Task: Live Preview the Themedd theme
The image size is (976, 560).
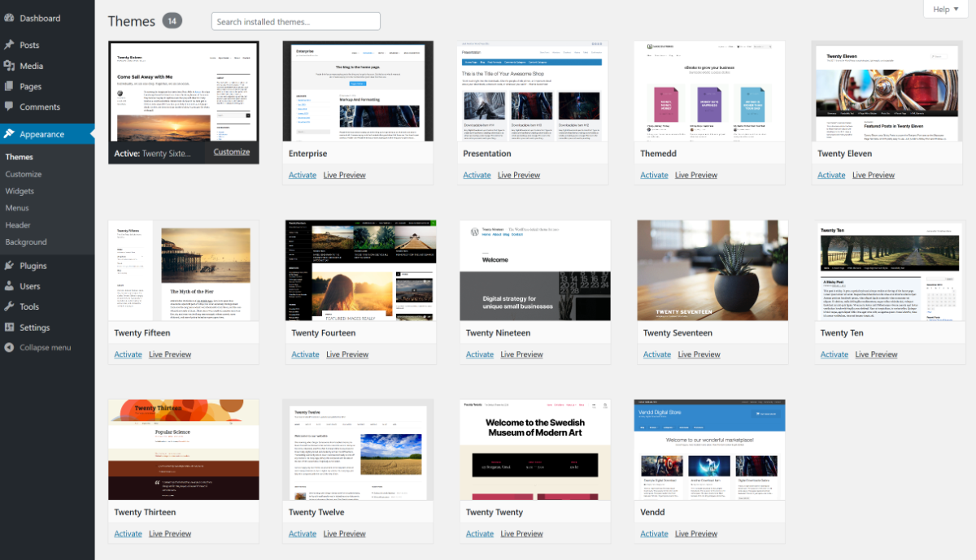Action: 696,175
